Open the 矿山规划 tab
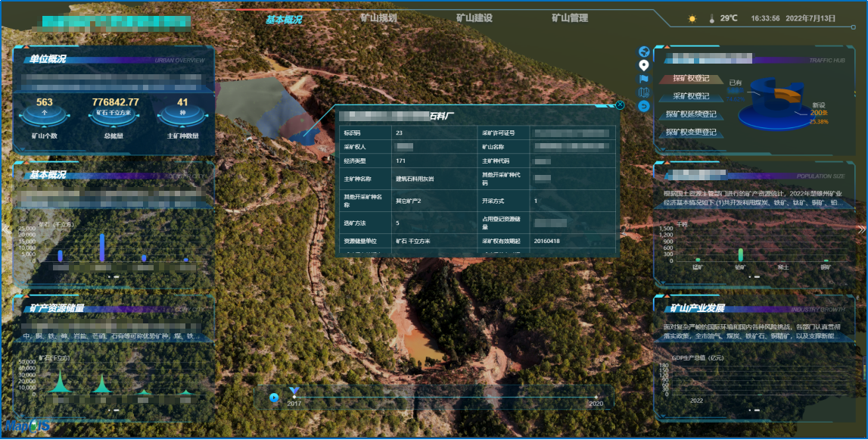Screen dimensions: 868x440 tap(378, 17)
